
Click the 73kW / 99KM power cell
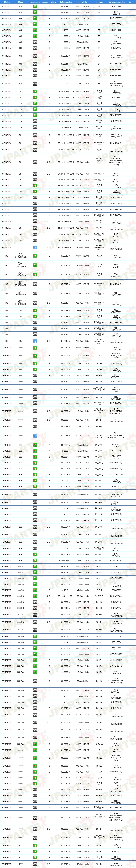coord(83,64)
